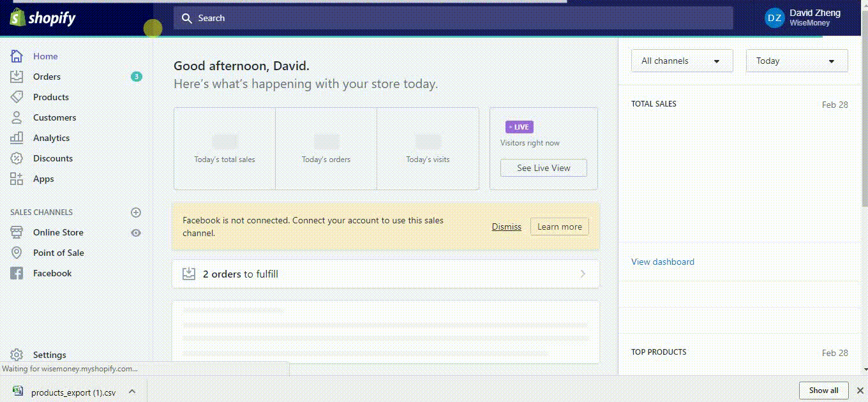Click the Excel icon of the downloaded CSV
868x402 pixels.
(18, 392)
